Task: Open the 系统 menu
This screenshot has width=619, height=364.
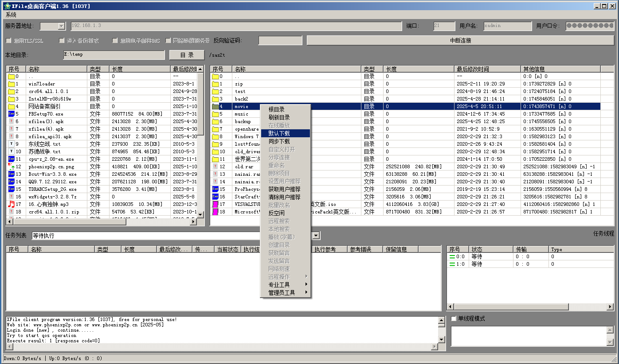Action: 11,15
